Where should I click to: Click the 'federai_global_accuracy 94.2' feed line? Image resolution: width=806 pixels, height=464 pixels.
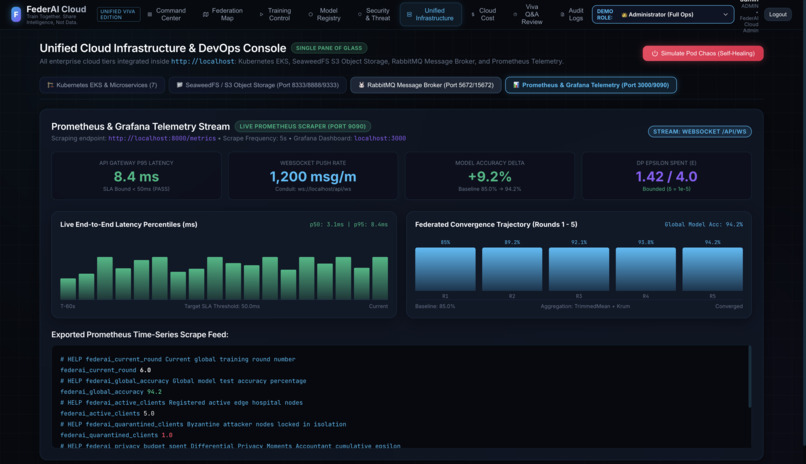coord(111,392)
